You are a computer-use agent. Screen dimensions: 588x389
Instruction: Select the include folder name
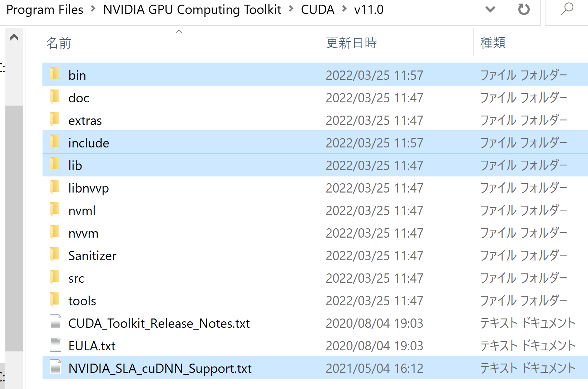tap(89, 143)
